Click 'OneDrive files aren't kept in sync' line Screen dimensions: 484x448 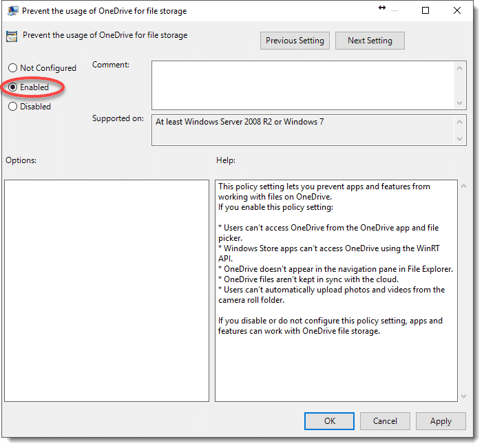tap(308, 279)
